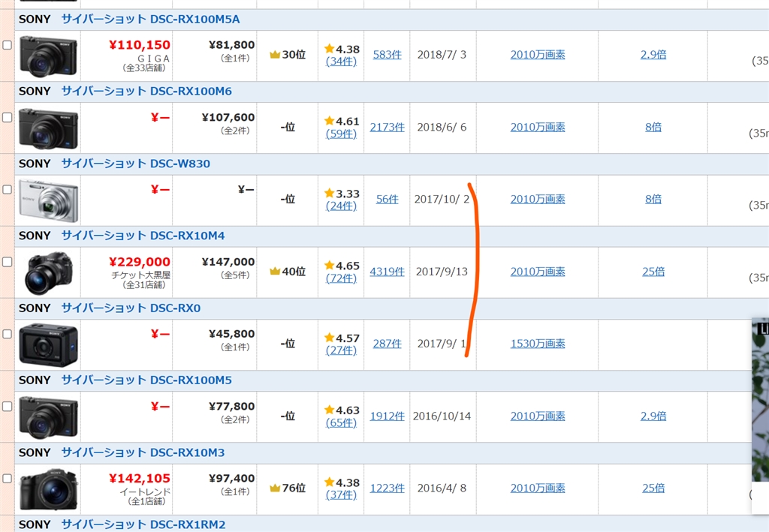Image resolution: width=769 pixels, height=532 pixels.
Task: Enable the DSC-RX10M4 compare checkbox
Action: [x=8, y=262]
